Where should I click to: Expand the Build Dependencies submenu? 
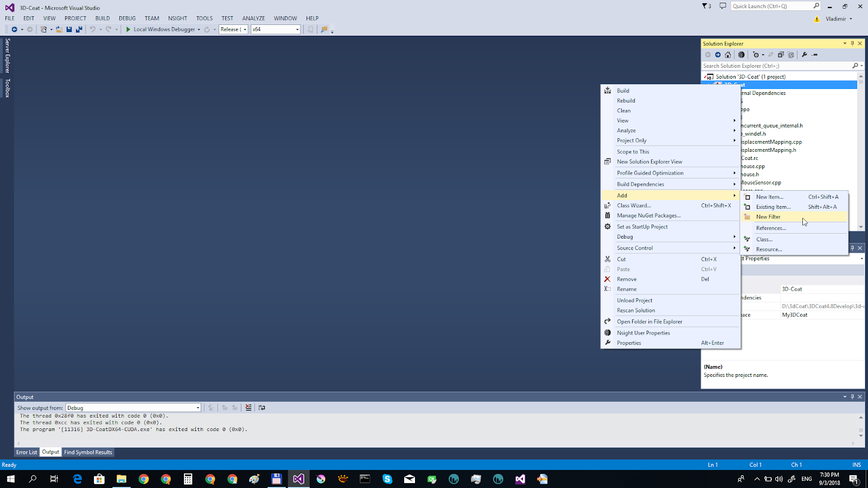(x=671, y=184)
